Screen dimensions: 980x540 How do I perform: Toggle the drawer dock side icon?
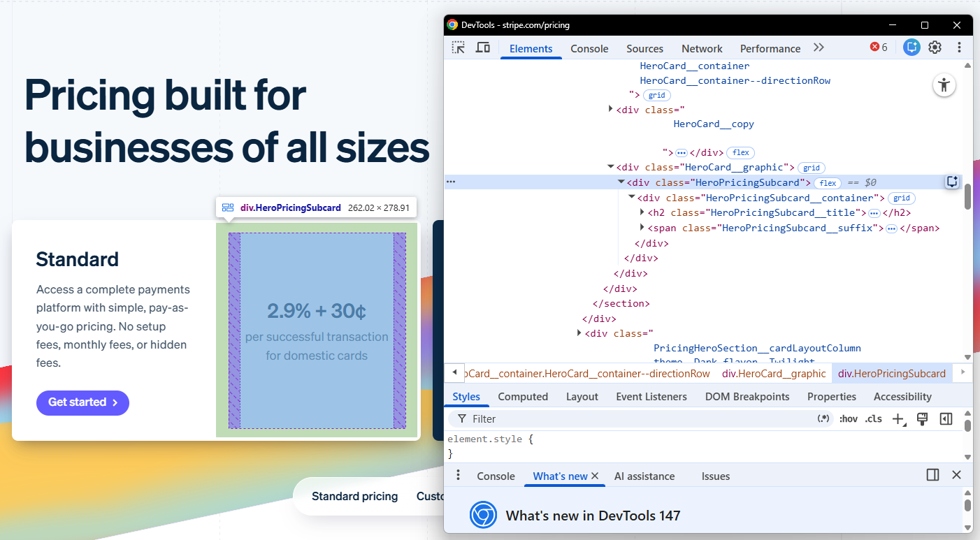click(x=932, y=475)
